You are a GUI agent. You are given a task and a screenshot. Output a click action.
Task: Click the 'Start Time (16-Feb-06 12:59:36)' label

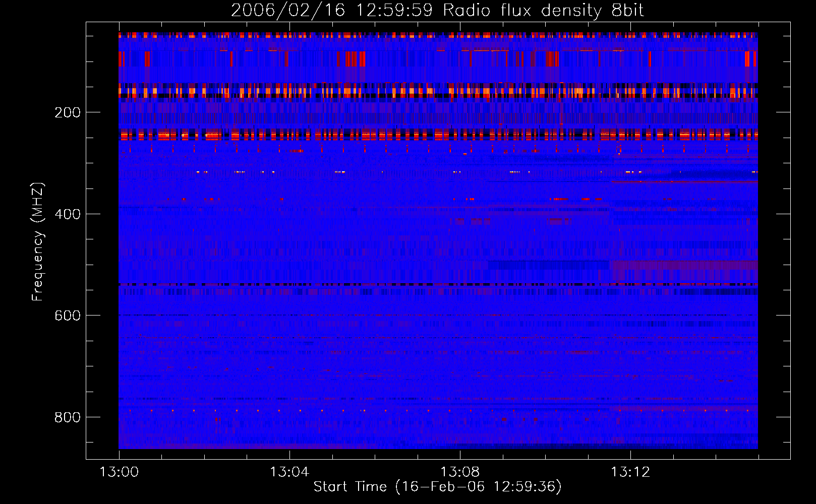click(x=437, y=487)
